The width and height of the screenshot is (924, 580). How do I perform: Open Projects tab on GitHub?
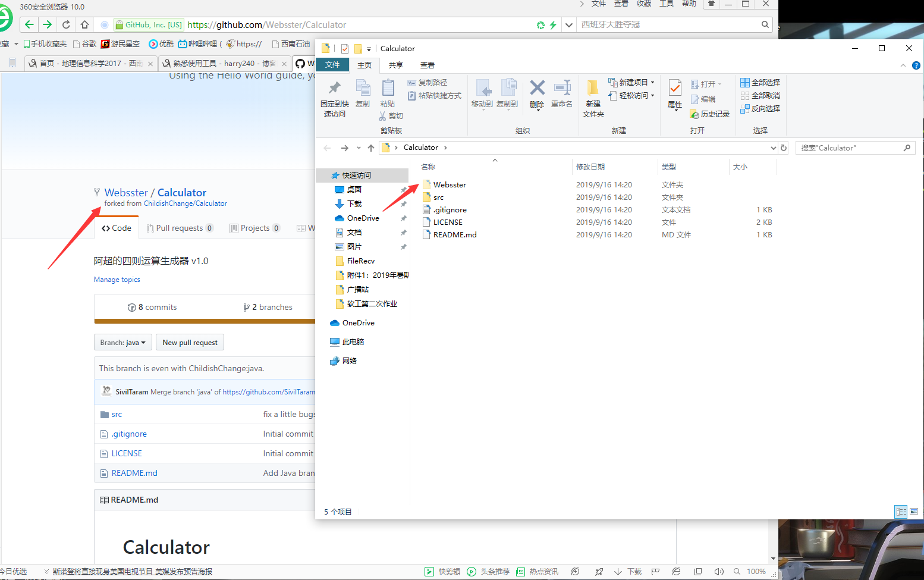click(255, 228)
